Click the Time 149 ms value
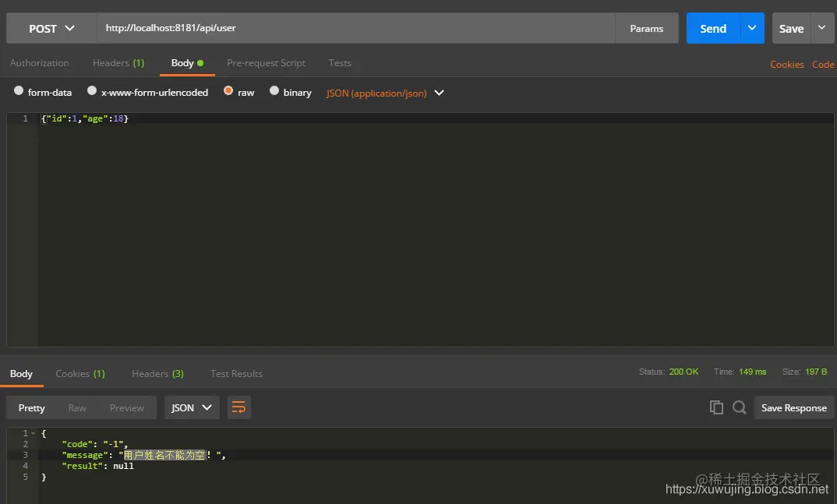Image resolution: width=837 pixels, height=504 pixels. coord(753,372)
